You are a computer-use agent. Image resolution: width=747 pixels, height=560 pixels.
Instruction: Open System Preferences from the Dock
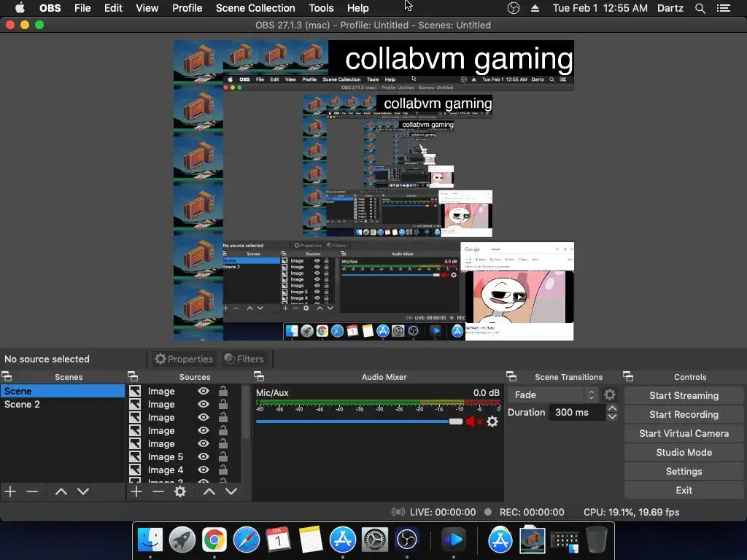pos(375,540)
